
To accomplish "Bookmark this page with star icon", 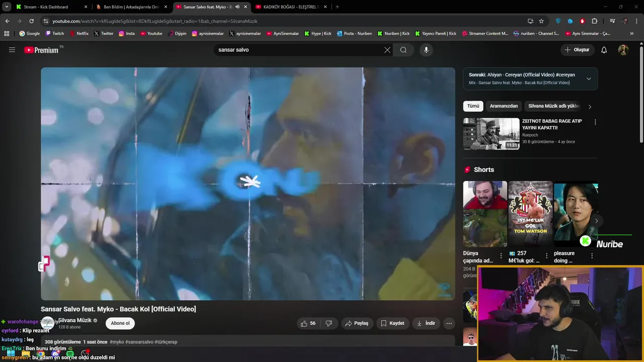I will (541, 21).
